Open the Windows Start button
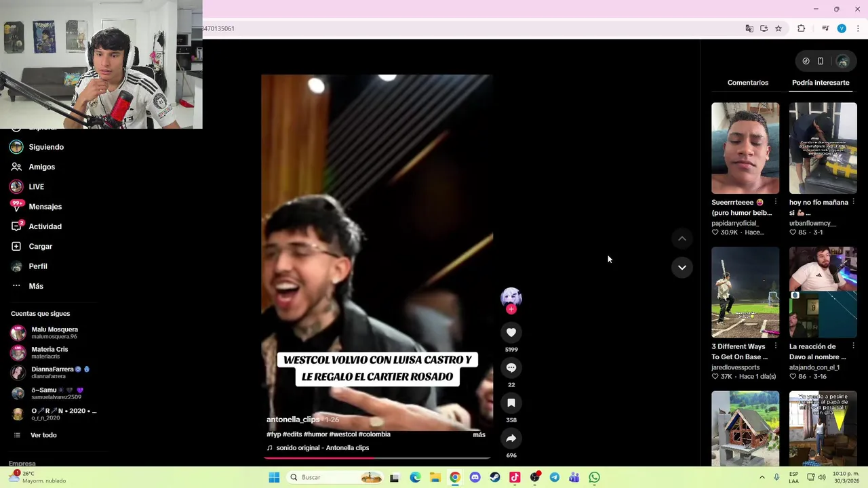 (274, 477)
